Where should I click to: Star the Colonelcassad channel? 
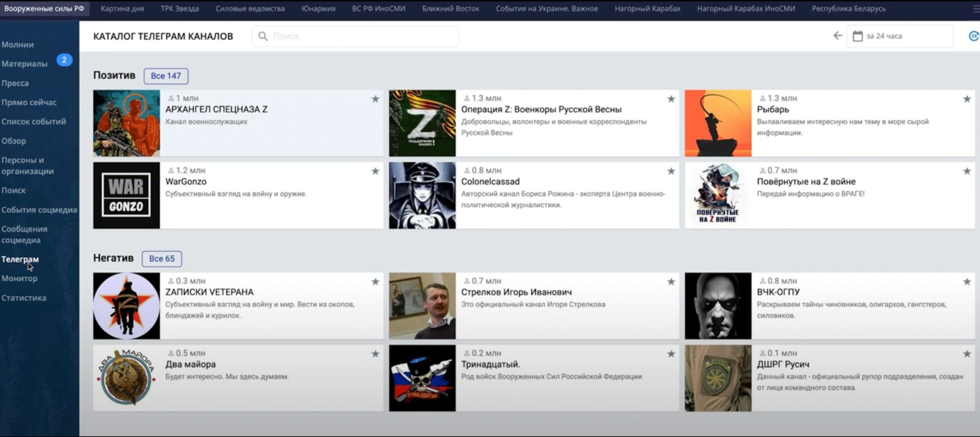point(671,171)
